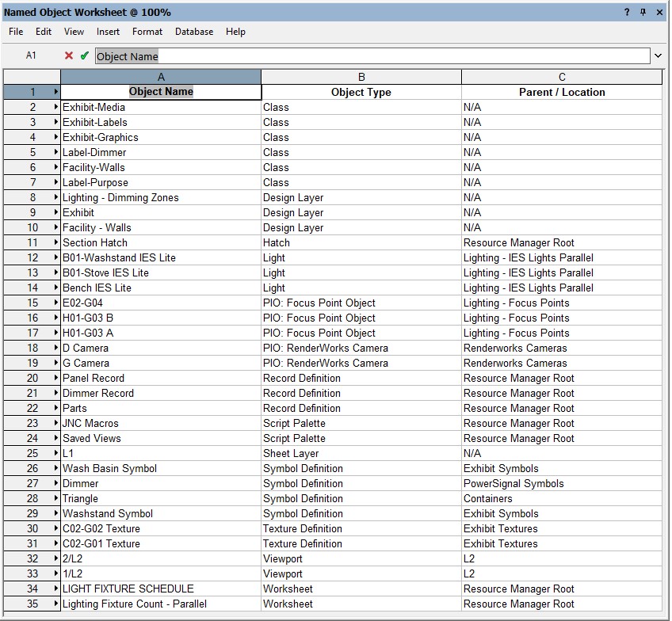672x621 pixels.
Task: Click the formula bar text field
Action: 372,56
